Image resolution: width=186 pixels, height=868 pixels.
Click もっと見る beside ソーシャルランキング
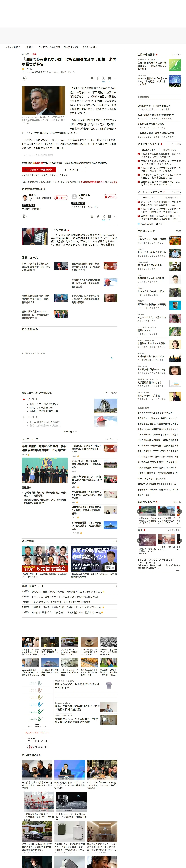point(176,192)
